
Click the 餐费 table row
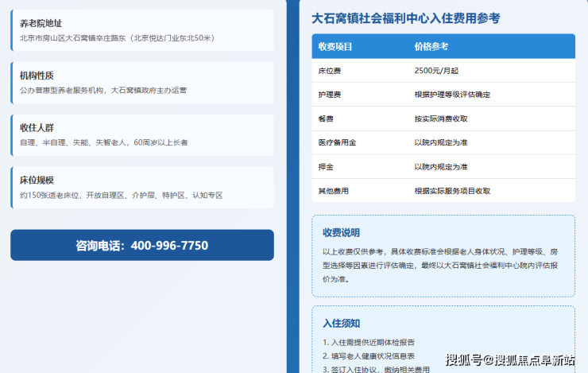pyautogui.click(x=443, y=119)
